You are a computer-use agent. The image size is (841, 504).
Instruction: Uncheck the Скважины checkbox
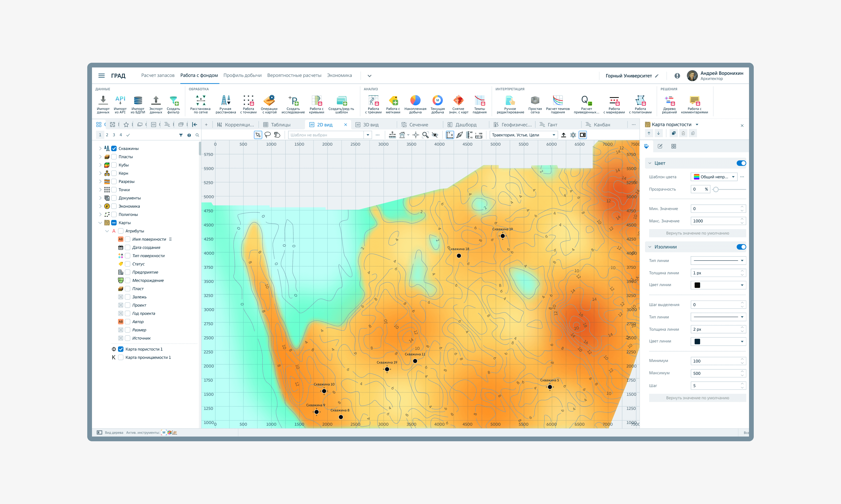pos(114,148)
